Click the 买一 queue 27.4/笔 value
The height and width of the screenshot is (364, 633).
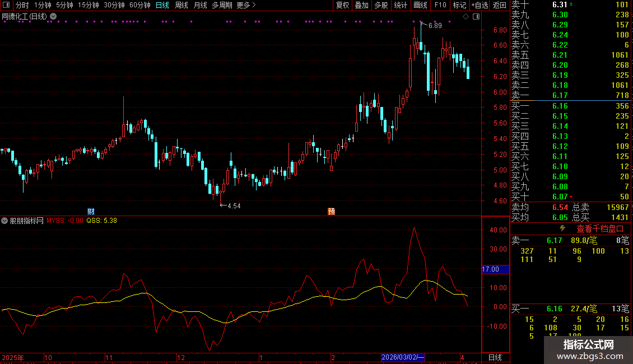click(584, 309)
